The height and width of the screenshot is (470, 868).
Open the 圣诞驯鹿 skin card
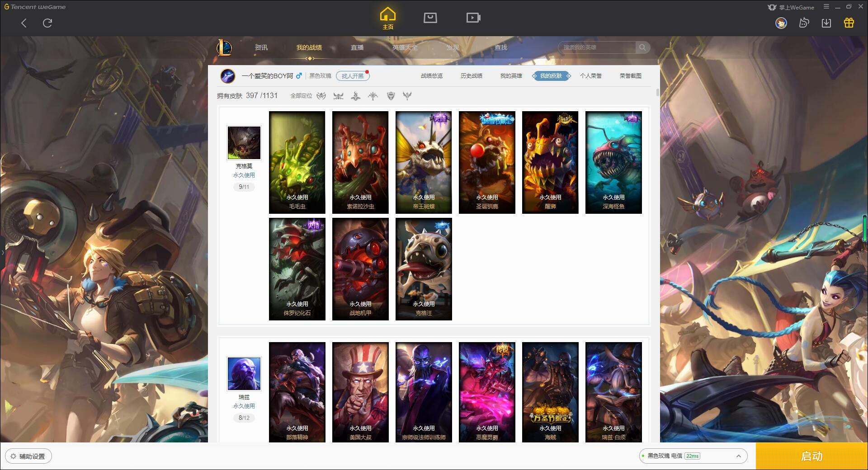pyautogui.click(x=487, y=162)
